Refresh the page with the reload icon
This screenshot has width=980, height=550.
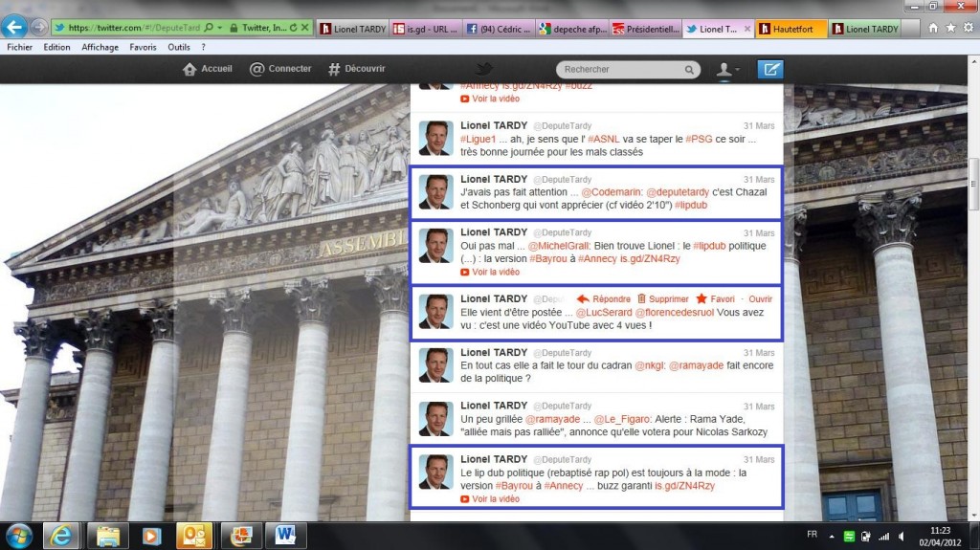coord(293,28)
